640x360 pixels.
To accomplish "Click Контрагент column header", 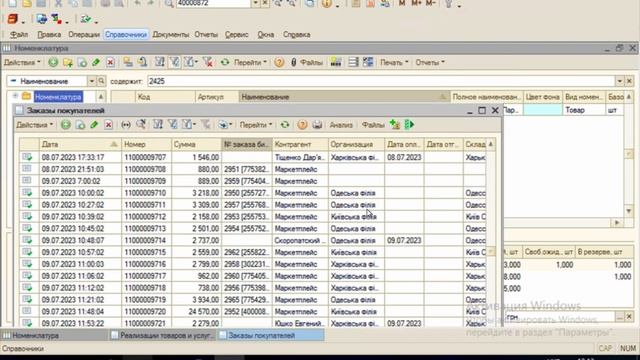I will click(x=300, y=144).
